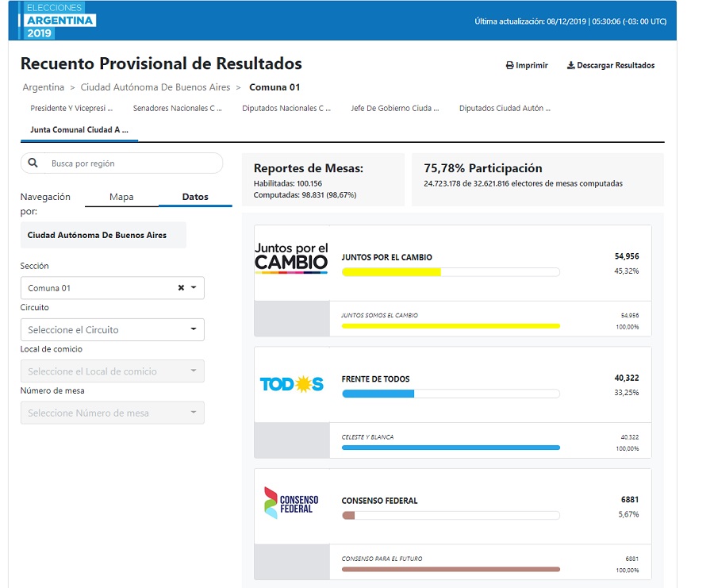
Task: Click the Juntos Somos el Cambio yellow bar
Action: click(x=451, y=326)
